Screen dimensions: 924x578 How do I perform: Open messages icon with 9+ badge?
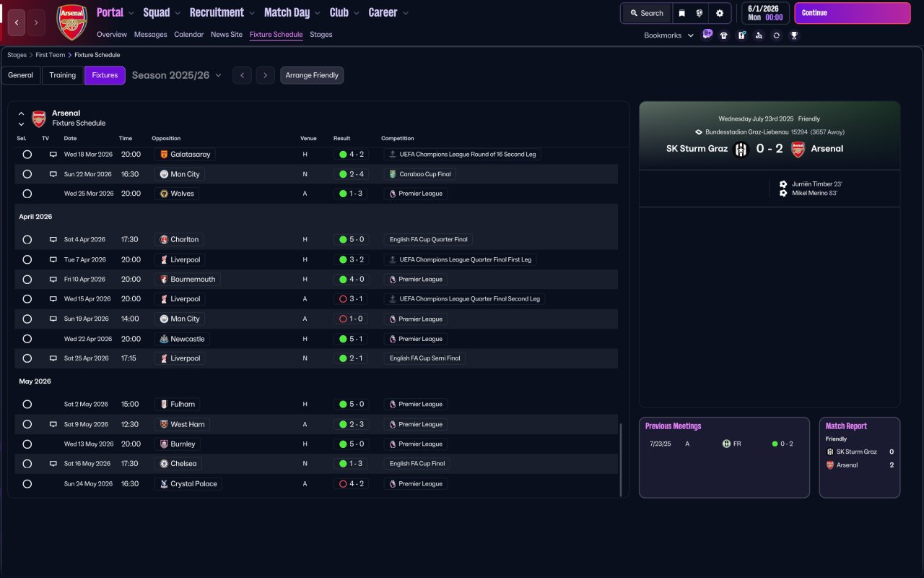(707, 35)
